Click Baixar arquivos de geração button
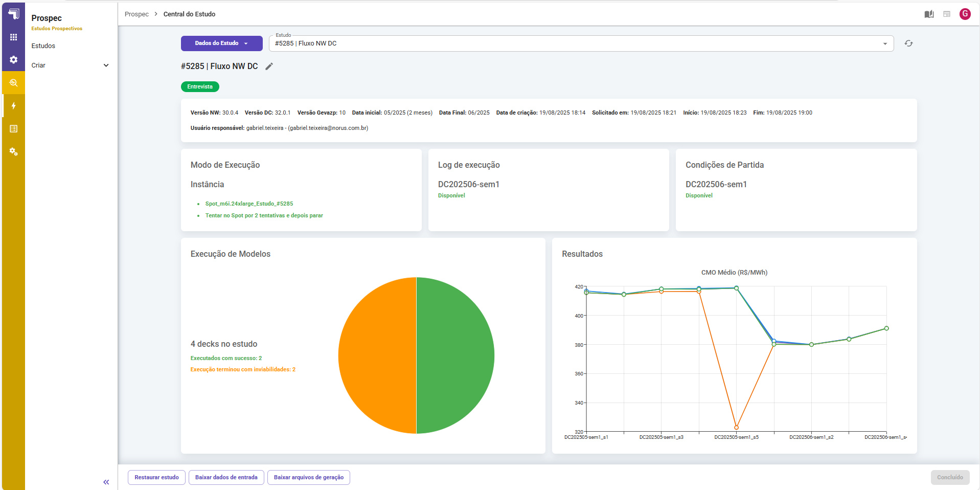 (x=309, y=477)
